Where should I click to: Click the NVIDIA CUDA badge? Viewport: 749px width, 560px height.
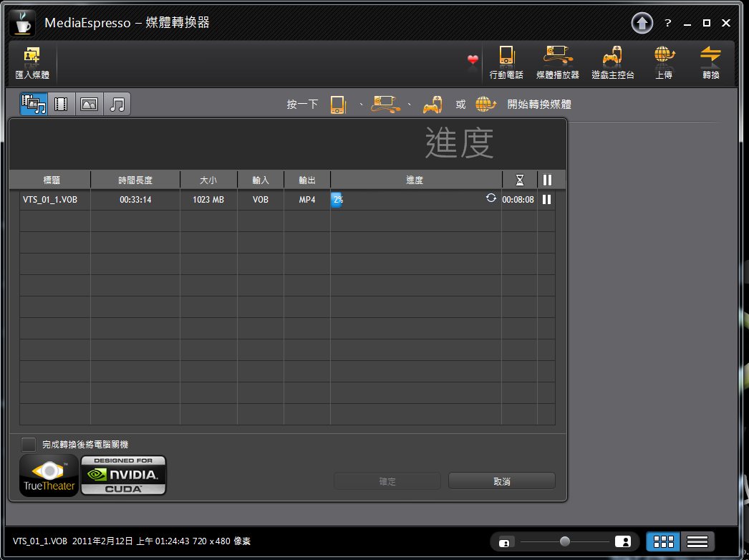[x=123, y=475]
